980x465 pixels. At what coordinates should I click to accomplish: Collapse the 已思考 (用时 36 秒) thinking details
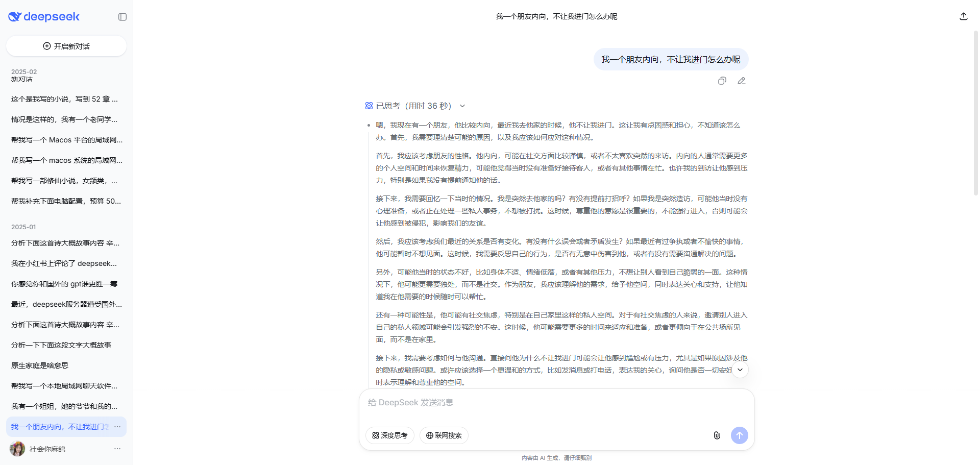(462, 106)
